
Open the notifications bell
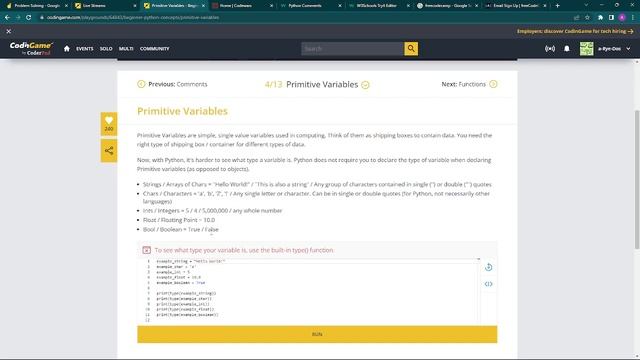click(x=567, y=49)
